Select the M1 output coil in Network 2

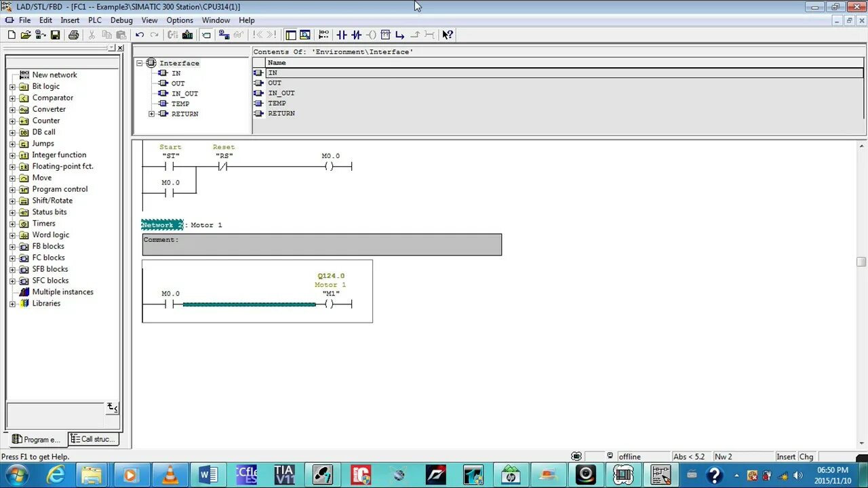tap(330, 304)
